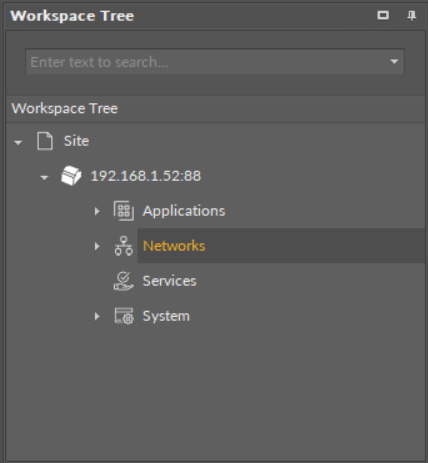Expand the System node
Screen dimensions: 428x463
[97, 316]
